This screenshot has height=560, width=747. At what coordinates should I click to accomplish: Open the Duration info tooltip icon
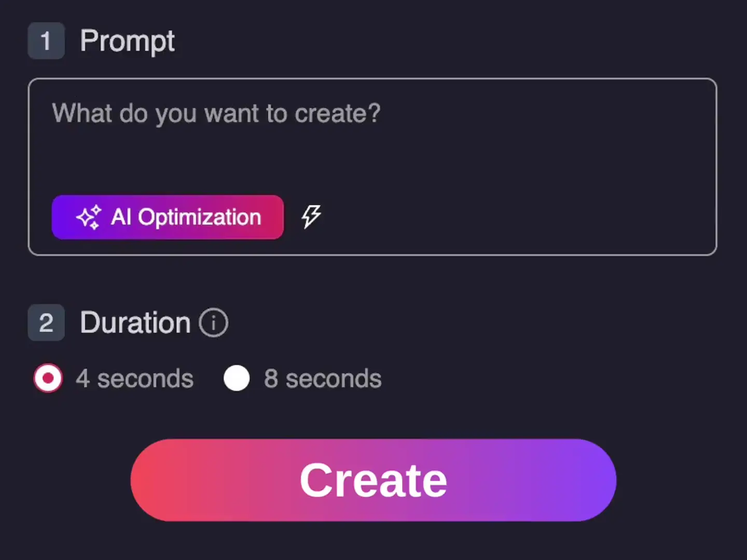214,323
